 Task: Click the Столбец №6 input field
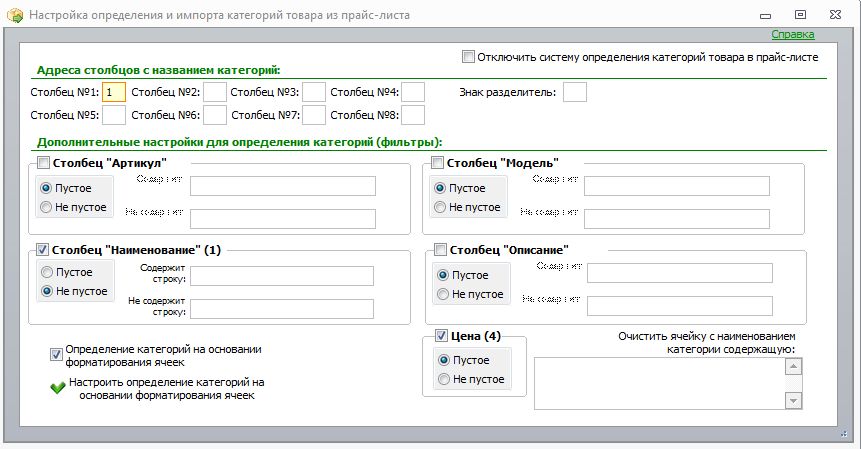pos(215,115)
